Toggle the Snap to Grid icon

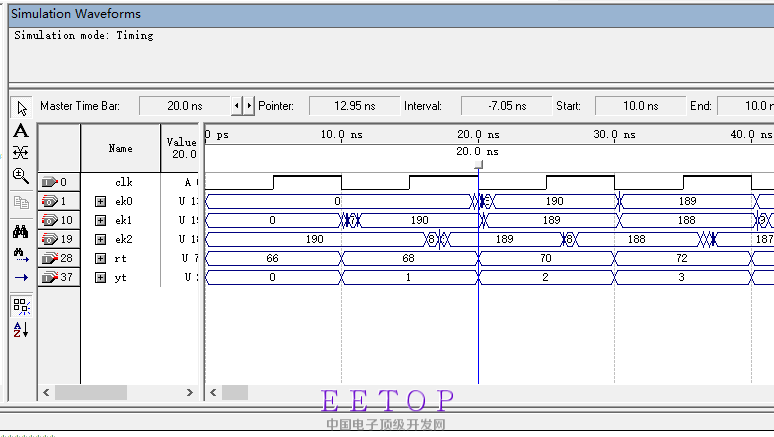21,306
